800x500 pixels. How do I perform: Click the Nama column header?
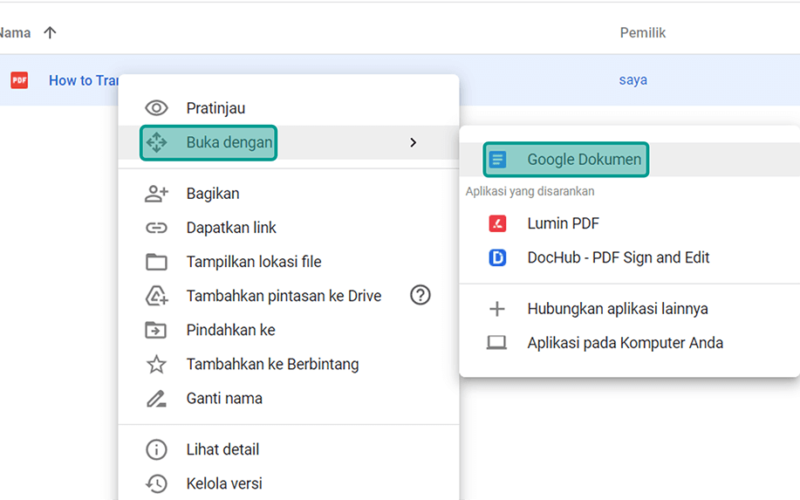click(x=15, y=33)
